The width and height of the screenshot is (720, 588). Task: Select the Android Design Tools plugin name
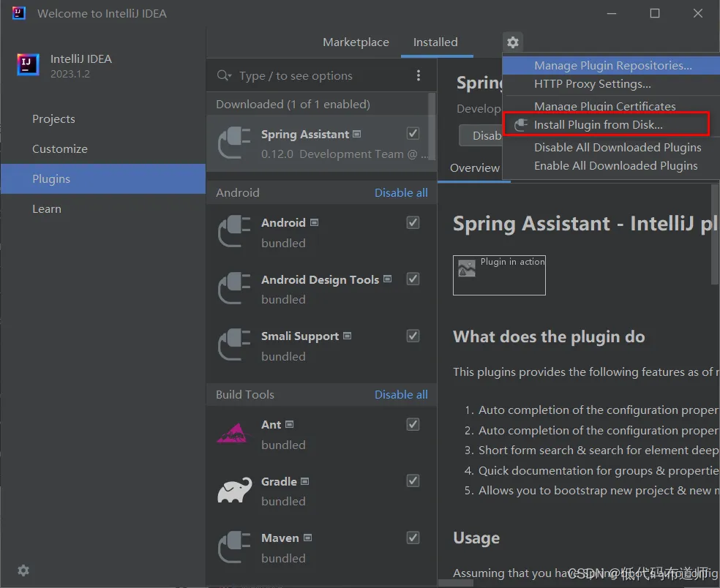[320, 279]
